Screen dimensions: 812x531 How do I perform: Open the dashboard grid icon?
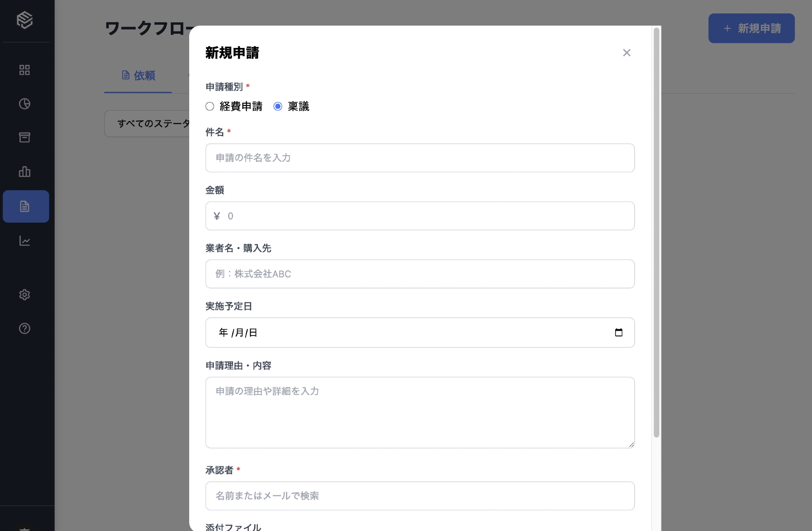[x=24, y=70]
